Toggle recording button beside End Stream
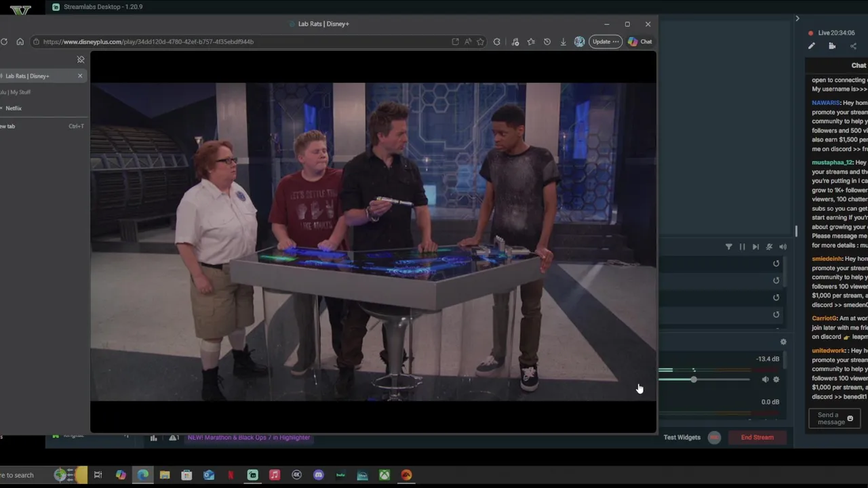 tap(714, 438)
